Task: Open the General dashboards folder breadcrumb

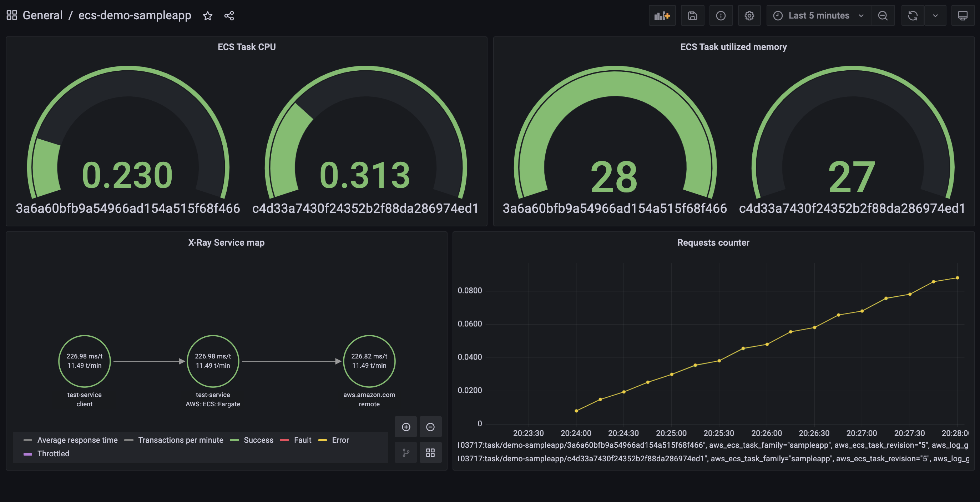Action: 42,15
